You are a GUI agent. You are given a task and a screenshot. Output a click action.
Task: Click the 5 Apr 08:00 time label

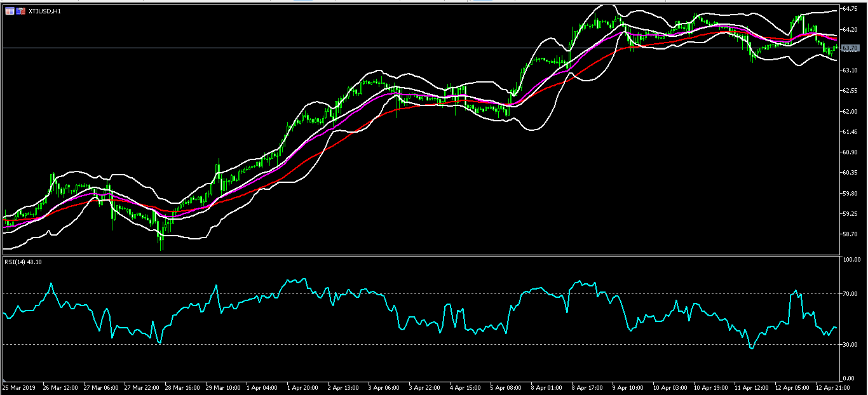(506, 387)
